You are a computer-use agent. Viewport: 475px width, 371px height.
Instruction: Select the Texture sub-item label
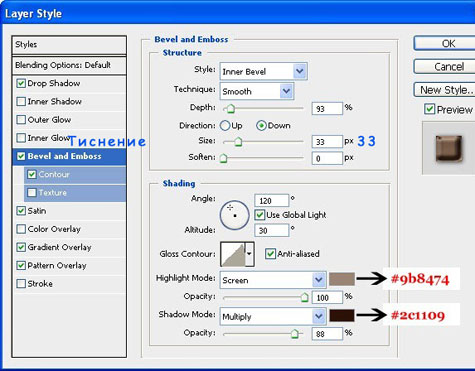tap(53, 193)
